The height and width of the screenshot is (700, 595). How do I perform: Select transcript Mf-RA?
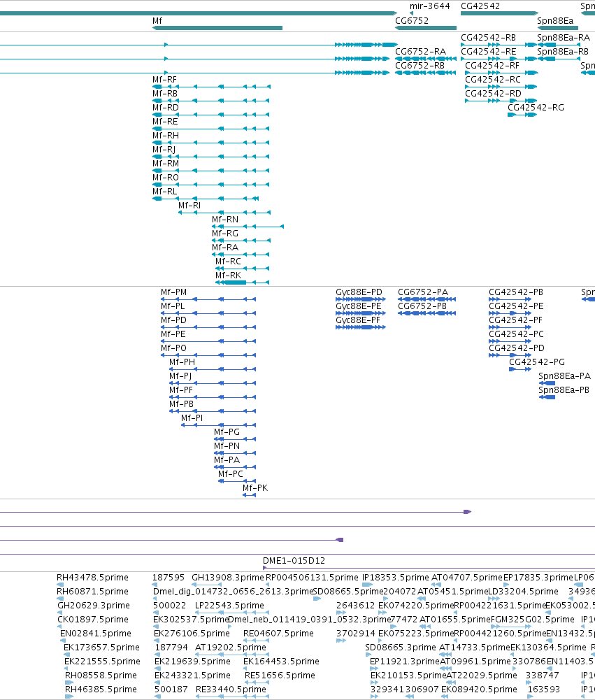pos(225,248)
